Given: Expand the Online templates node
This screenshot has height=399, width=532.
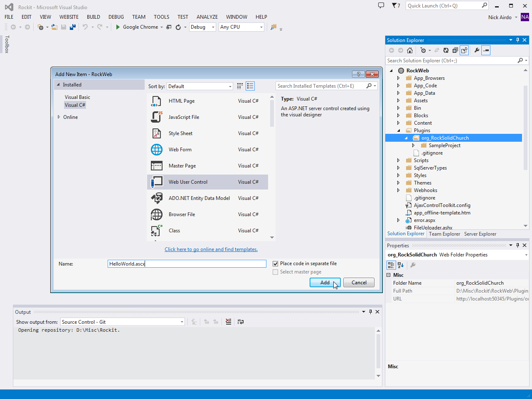Looking at the screenshot, I should click(x=59, y=117).
